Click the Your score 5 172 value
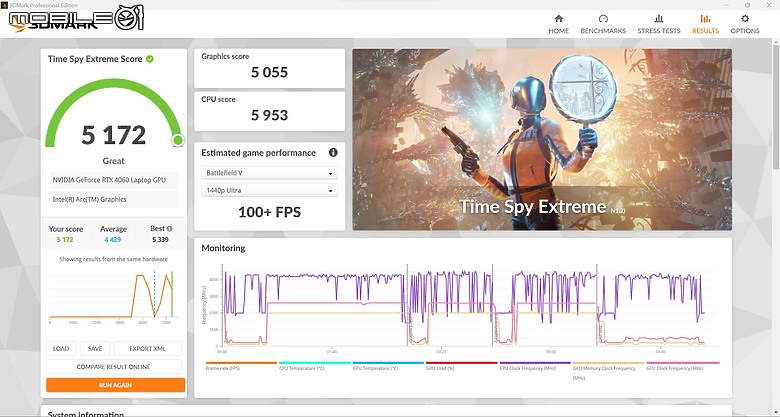780x417 pixels. coord(65,239)
